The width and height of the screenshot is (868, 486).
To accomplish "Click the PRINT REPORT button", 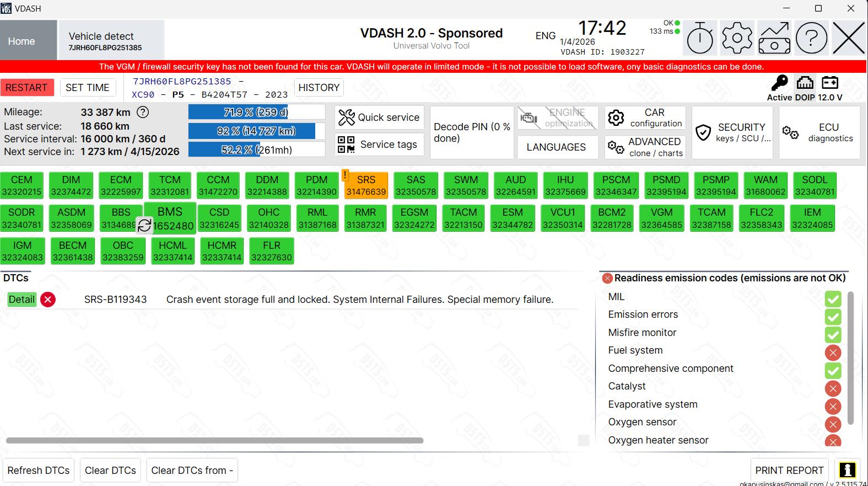I will pyautogui.click(x=789, y=471).
